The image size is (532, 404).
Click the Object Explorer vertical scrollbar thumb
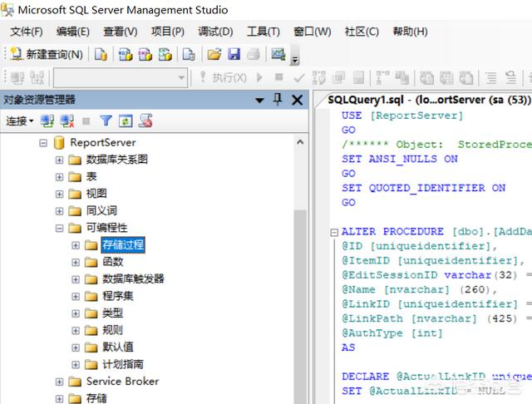(300, 307)
